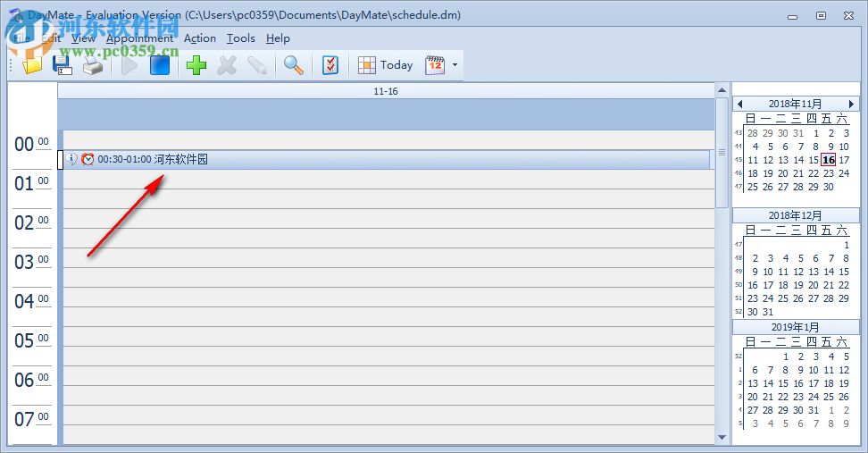Screen dimensions: 868x453
Task: Select December 31 in calendar
Action: [x=768, y=313]
